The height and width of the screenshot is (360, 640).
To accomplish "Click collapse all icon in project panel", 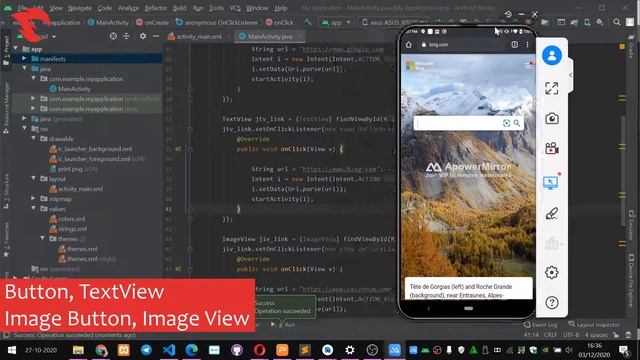I will coord(127,36).
